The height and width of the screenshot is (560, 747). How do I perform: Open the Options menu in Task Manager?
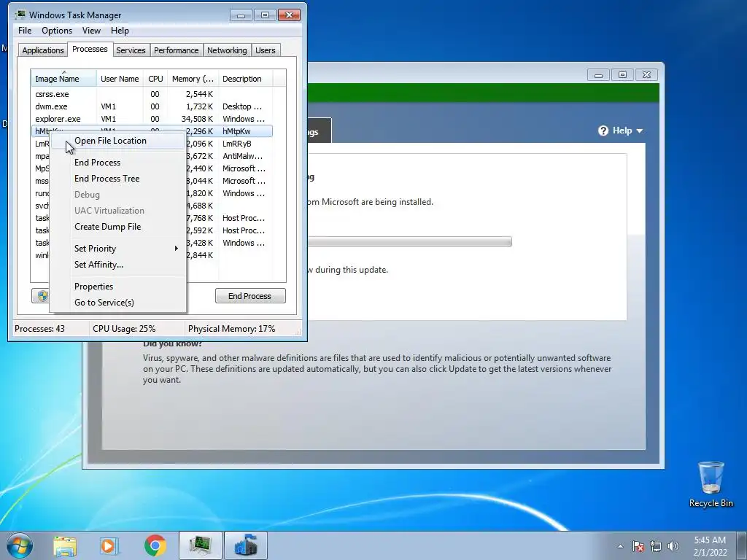[x=57, y=31]
